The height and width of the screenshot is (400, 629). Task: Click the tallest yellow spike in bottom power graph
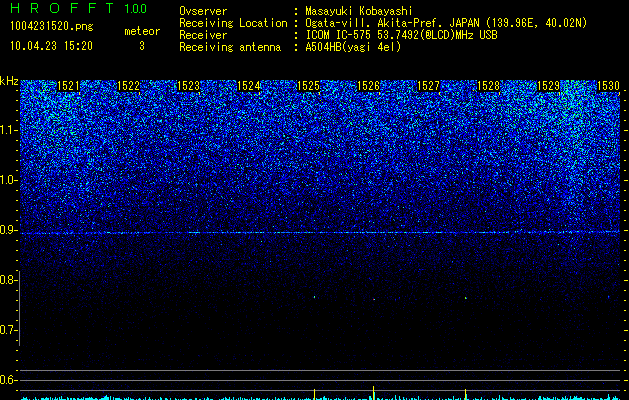373,393
